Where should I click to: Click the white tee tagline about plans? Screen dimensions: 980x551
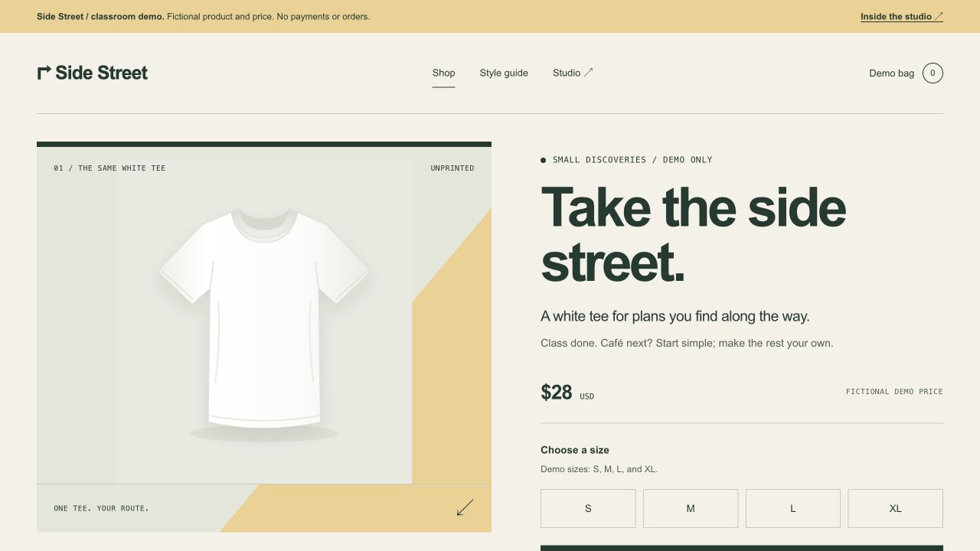coord(675,316)
